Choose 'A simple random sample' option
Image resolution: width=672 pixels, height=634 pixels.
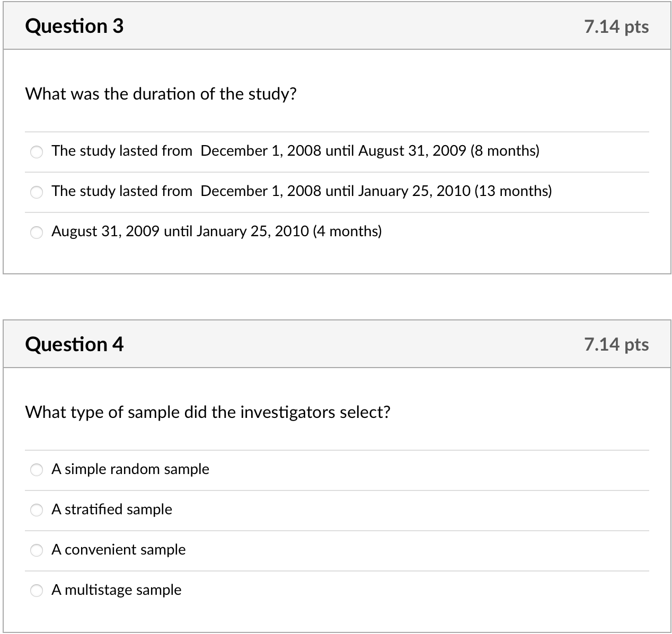(x=37, y=470)
